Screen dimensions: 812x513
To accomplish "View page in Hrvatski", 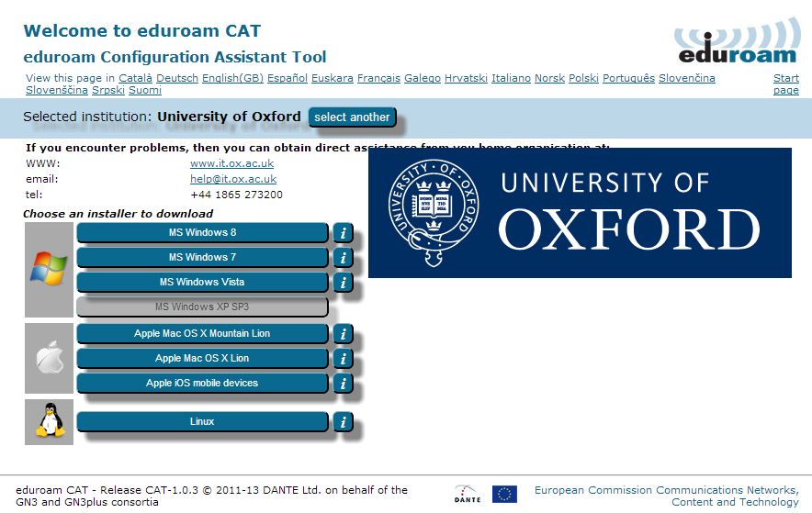I will 466,78.
